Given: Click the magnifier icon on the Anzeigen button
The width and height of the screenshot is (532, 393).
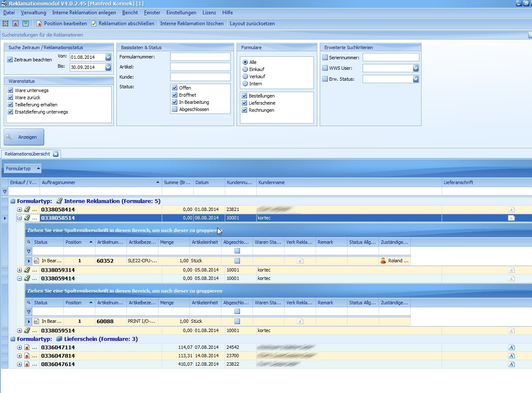Looking at the screenshot, I should [9, 137].
